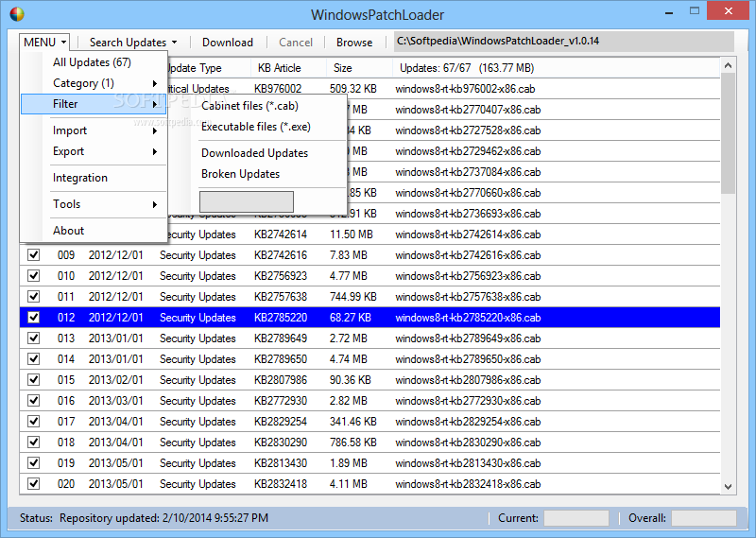This screenshot has height=538, width=756.
Task: Click Security Updates text in row 014
Action: (198, 359)
